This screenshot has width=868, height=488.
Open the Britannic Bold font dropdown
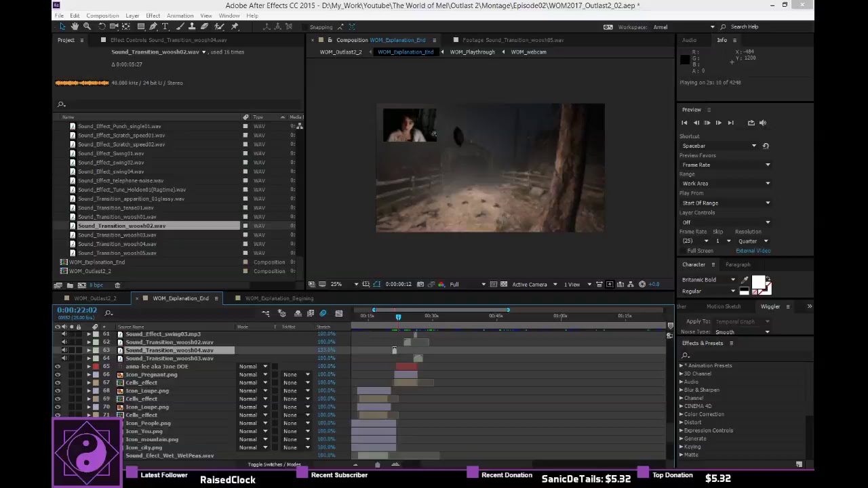click(x=709, y=280)
